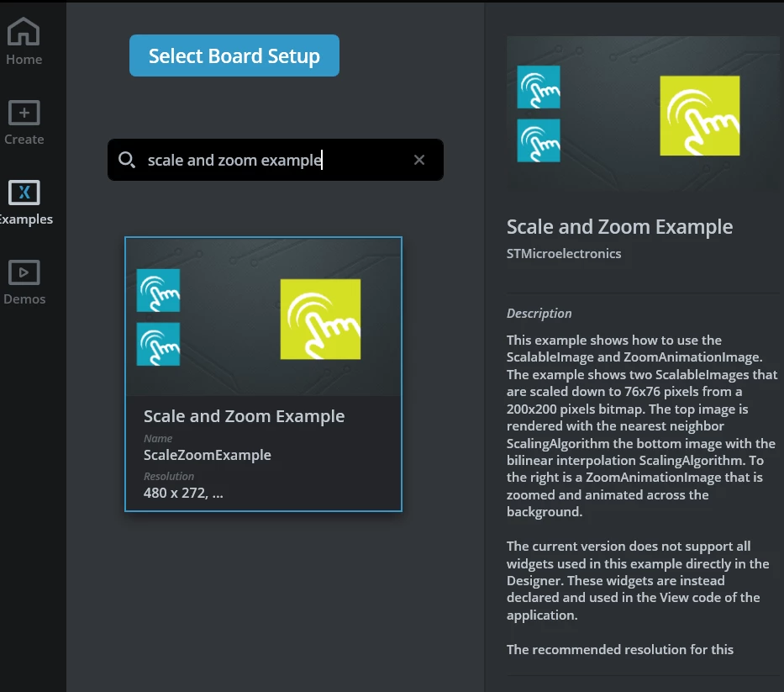Click the top blue touch icon in the card

[x=158, y=290]
